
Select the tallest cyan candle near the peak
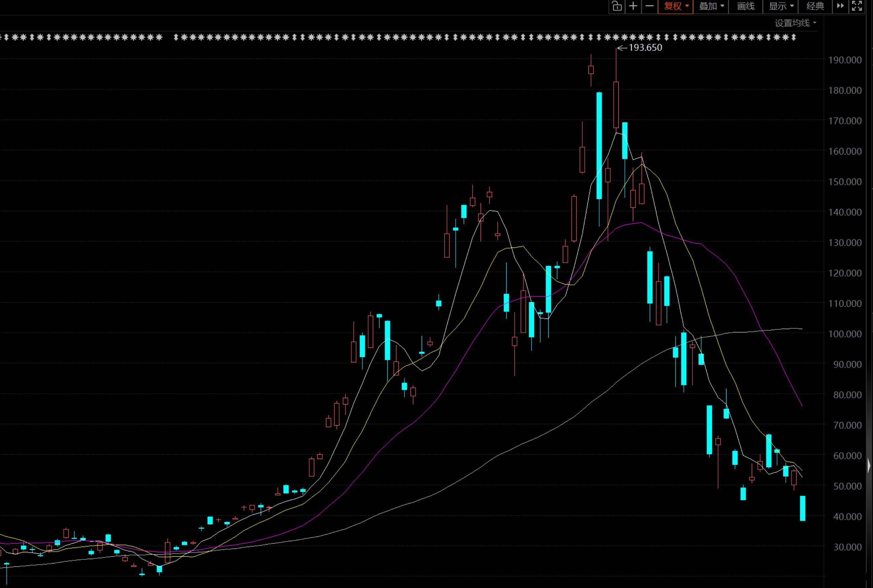point(599,145)
